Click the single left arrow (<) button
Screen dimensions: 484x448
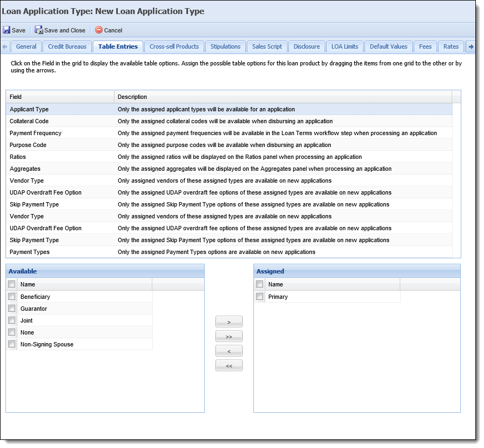tap(228, 351)
